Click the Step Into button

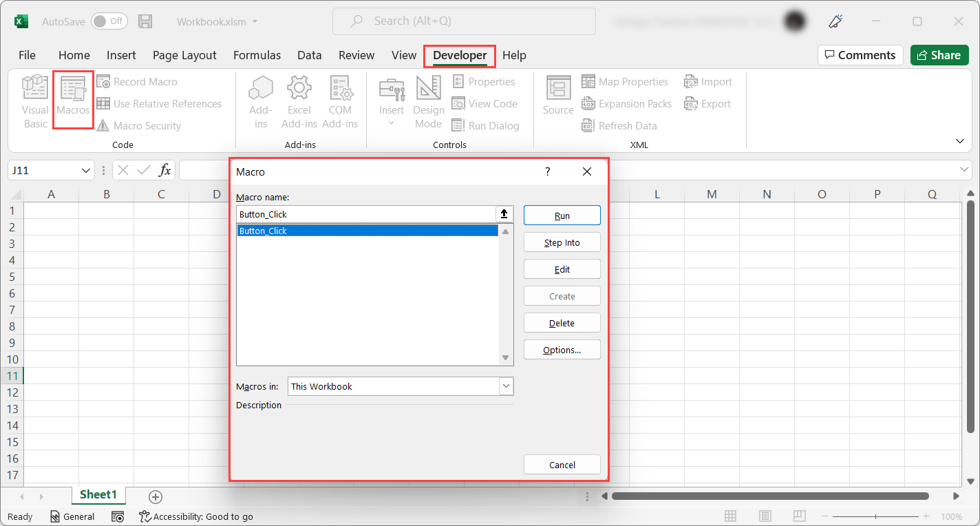tap(562, 242)
